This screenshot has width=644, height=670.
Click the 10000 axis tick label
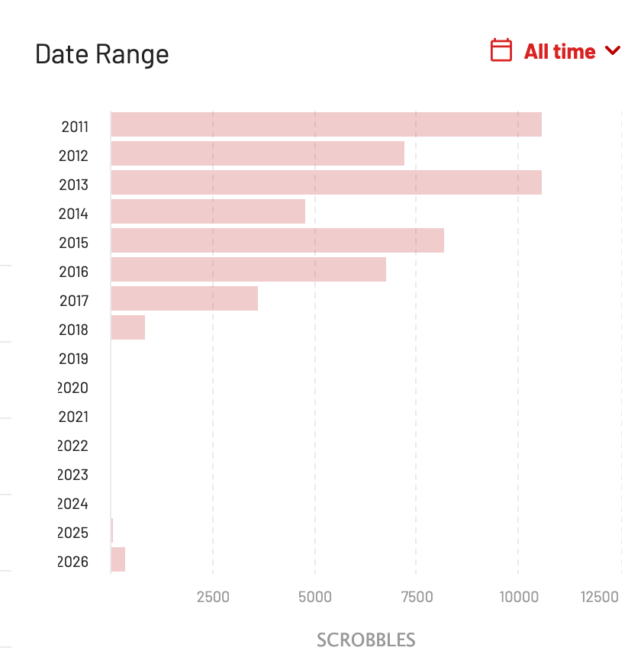(x=518, y=597)
